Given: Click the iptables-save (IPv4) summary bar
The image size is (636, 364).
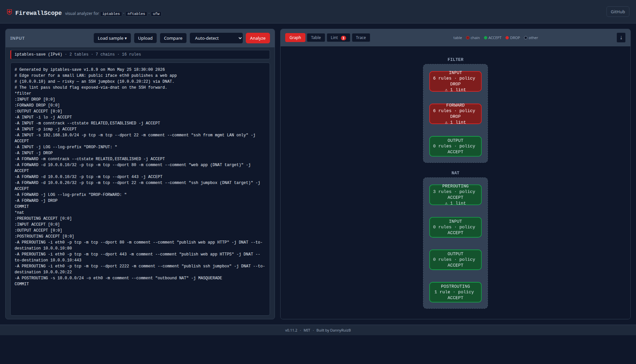Looking at the screenshot, I should [140, 54].
